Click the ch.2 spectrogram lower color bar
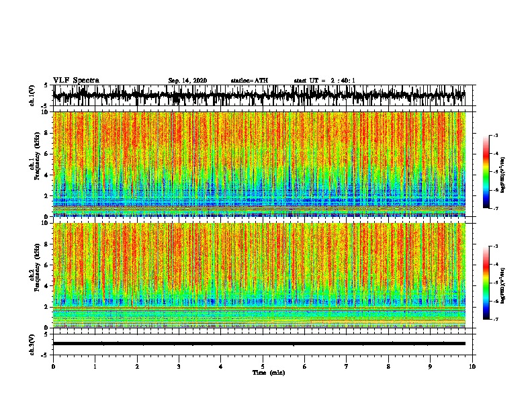 pos(486,283)
